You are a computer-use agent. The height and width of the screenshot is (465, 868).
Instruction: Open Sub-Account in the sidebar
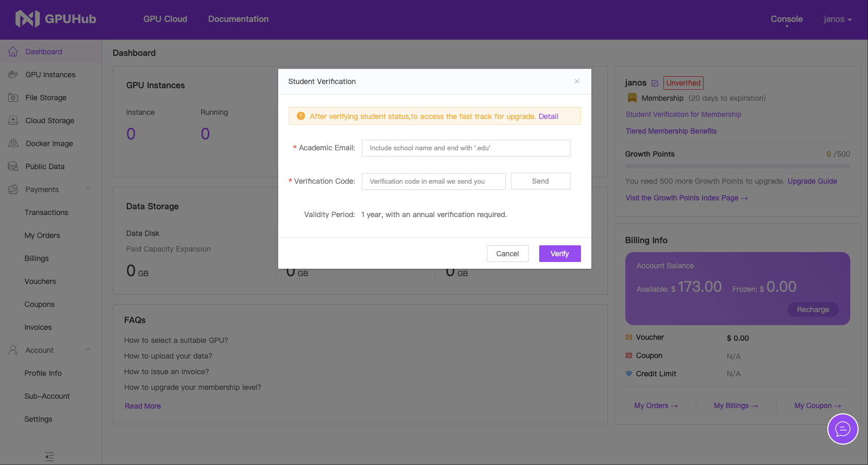47,396
